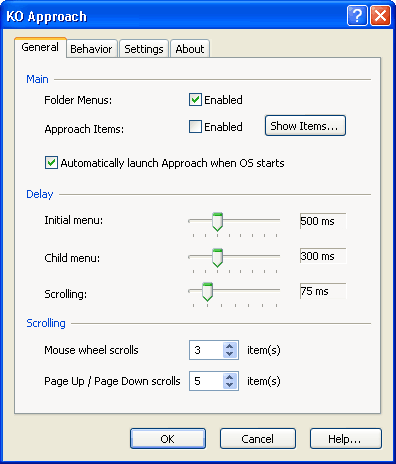Click the title bar question mark help icon
Image resolution: width=396 pixels, height=464 pixels.
(357, 15)
